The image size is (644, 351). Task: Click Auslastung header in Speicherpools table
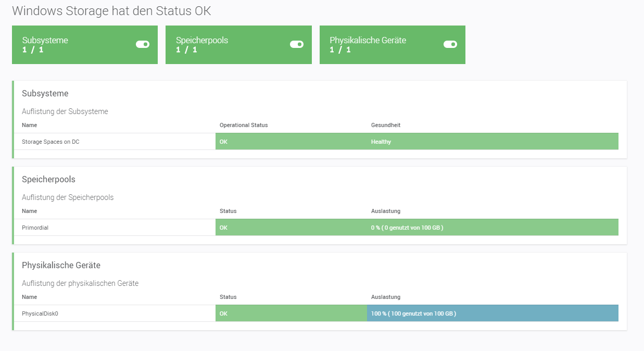(x=386, y=211)
